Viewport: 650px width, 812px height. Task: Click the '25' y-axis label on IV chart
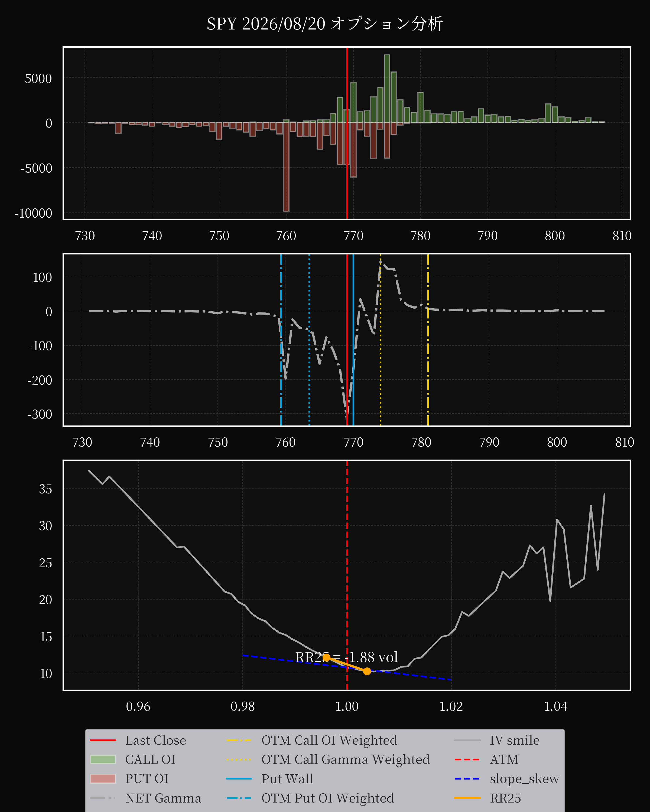[45, 563]
